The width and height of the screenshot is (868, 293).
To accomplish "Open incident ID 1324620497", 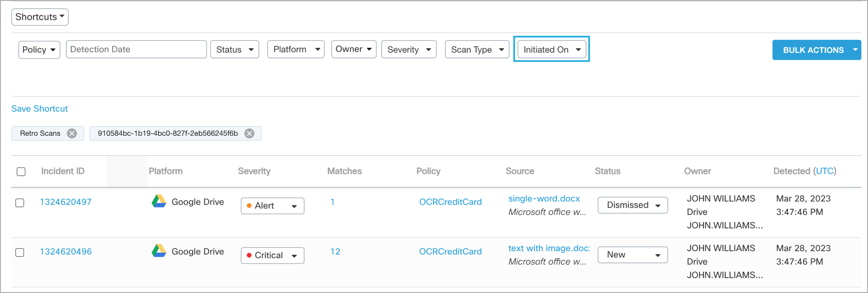I will [x=66, y=202].
